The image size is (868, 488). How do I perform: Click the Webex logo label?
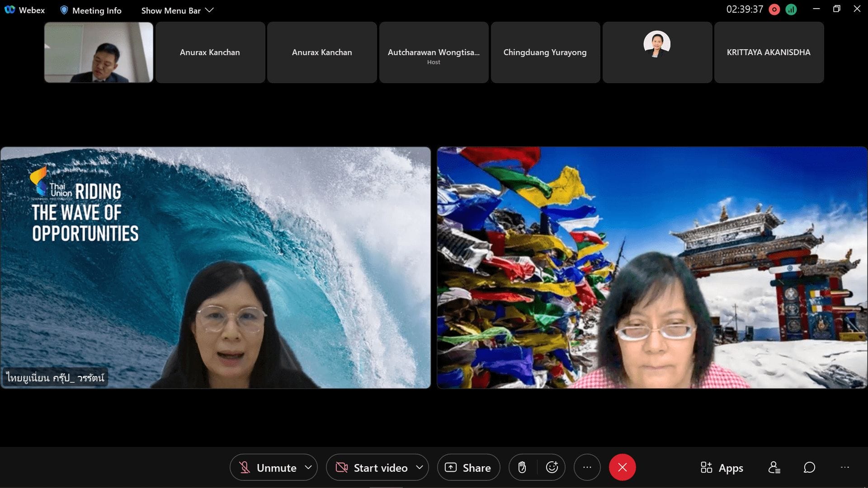point(25,10)
